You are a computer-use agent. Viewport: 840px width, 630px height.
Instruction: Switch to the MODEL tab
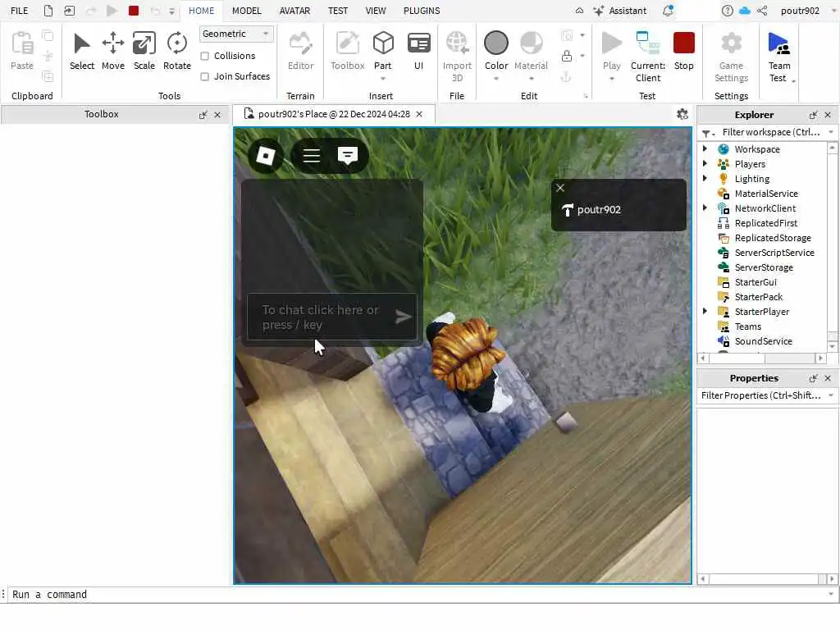(x=246, y=11)
